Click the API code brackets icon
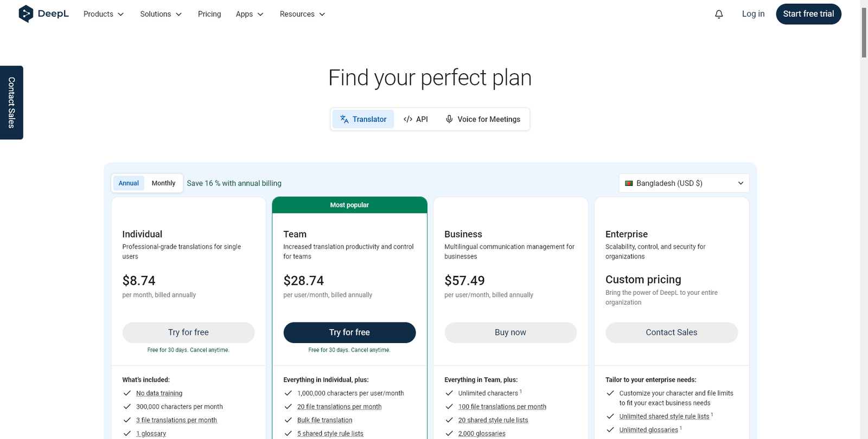This screenshot has width=868, height=439. pyautogui.click(x=408, y=119)
